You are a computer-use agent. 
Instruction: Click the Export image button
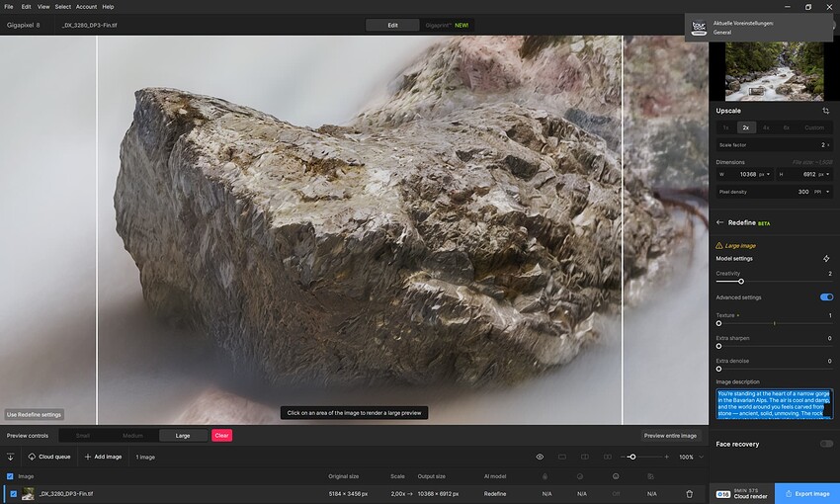click(x=807, y=494)
